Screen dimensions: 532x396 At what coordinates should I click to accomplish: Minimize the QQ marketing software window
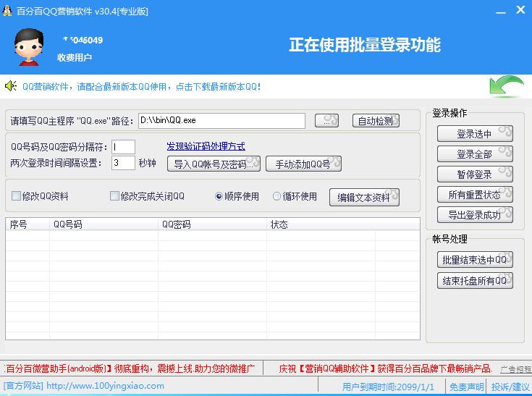500,12
